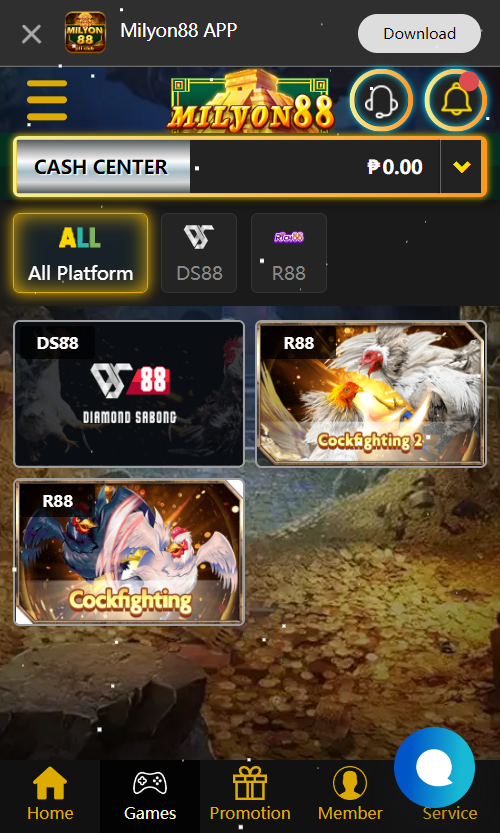Launch the DS88 Diamond Sabong game
The width and height of the screenshot is (500, 833).
[x=129, y=394]
